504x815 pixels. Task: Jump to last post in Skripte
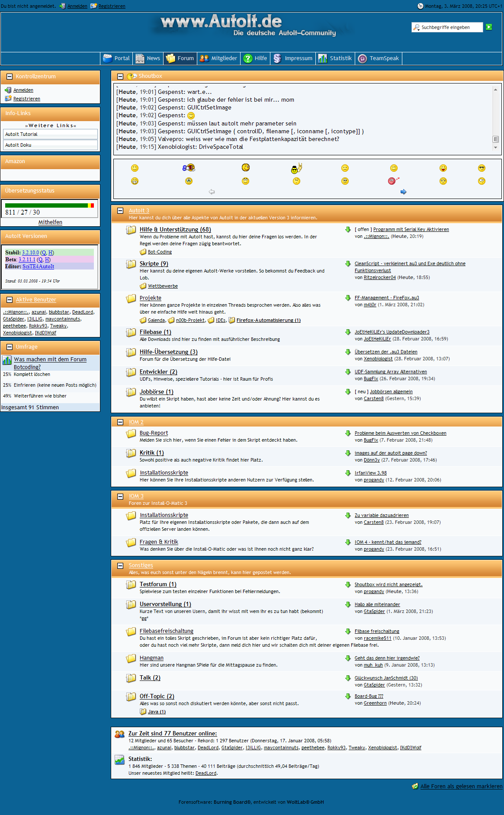coord(348,263)
